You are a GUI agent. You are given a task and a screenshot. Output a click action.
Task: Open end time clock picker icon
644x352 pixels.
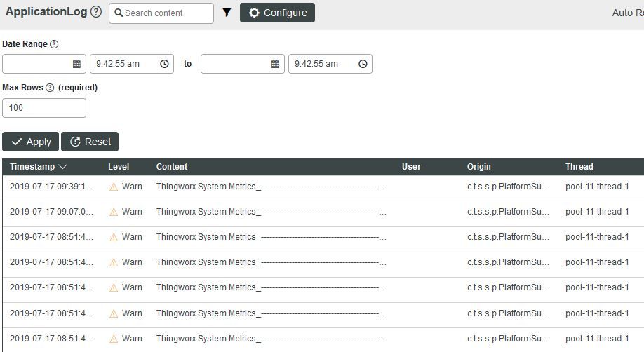363,64
